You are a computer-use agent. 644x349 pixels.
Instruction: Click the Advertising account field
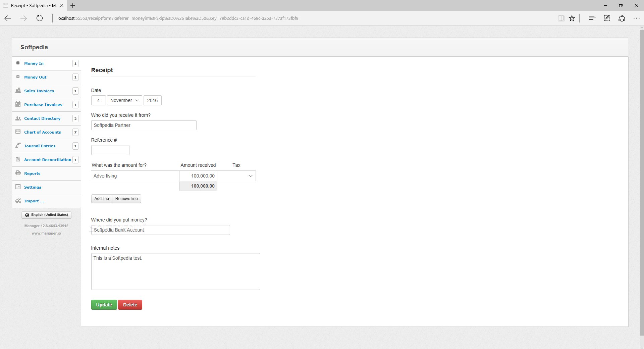[135, 176]
